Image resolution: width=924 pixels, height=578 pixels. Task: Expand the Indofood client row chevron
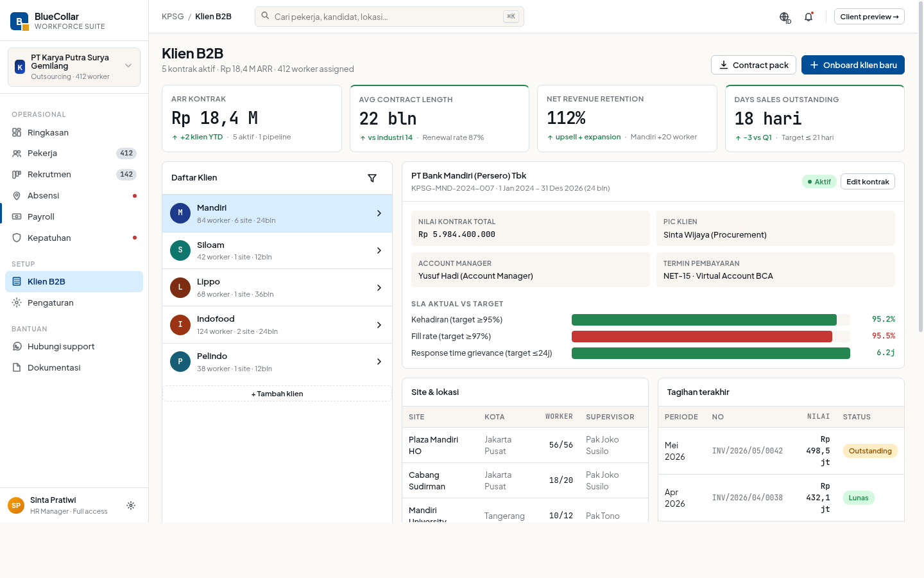pos(379,325)
